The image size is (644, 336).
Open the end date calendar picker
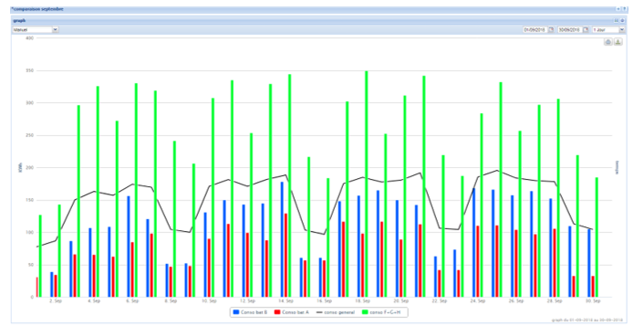click(x=586, y=29)
